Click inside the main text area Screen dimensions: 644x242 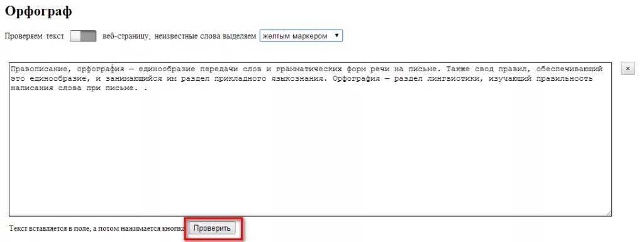pos(310,139)
